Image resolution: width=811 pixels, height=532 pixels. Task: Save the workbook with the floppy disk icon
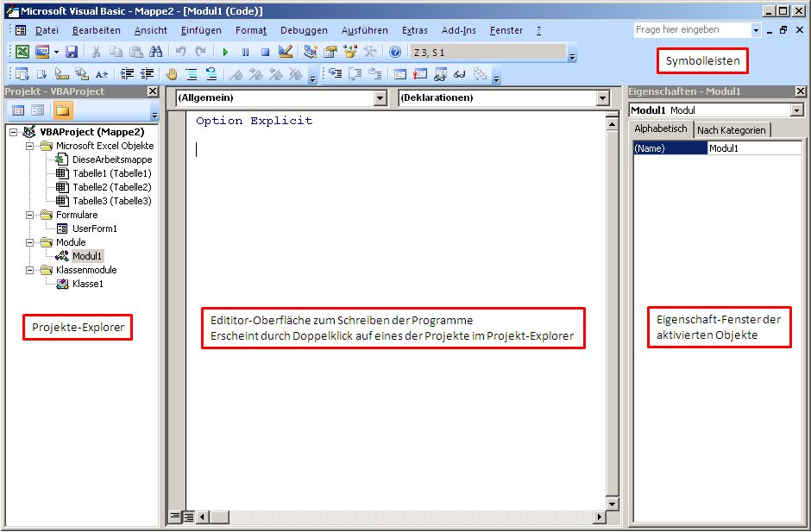pos(72,52)
